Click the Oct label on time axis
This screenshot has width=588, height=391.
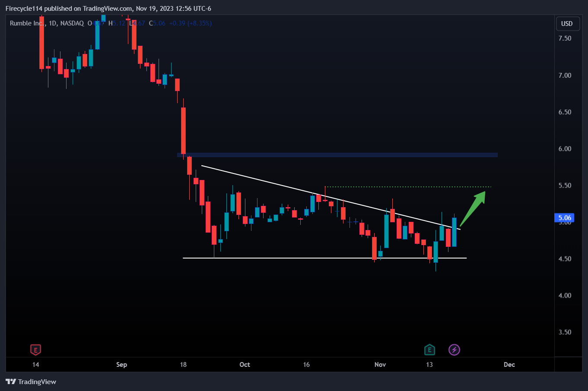point(245,365)
